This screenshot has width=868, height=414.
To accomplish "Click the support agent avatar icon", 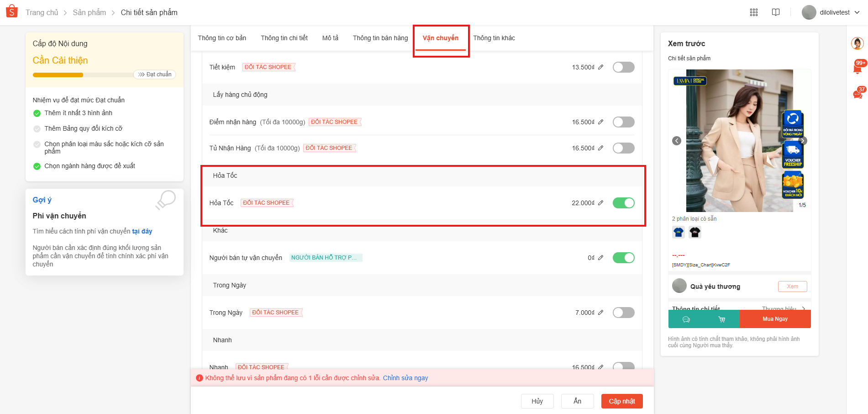I will point(857,43).
